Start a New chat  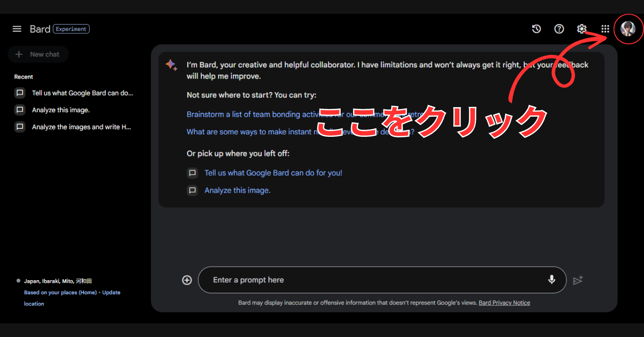(x=38, y=54)
